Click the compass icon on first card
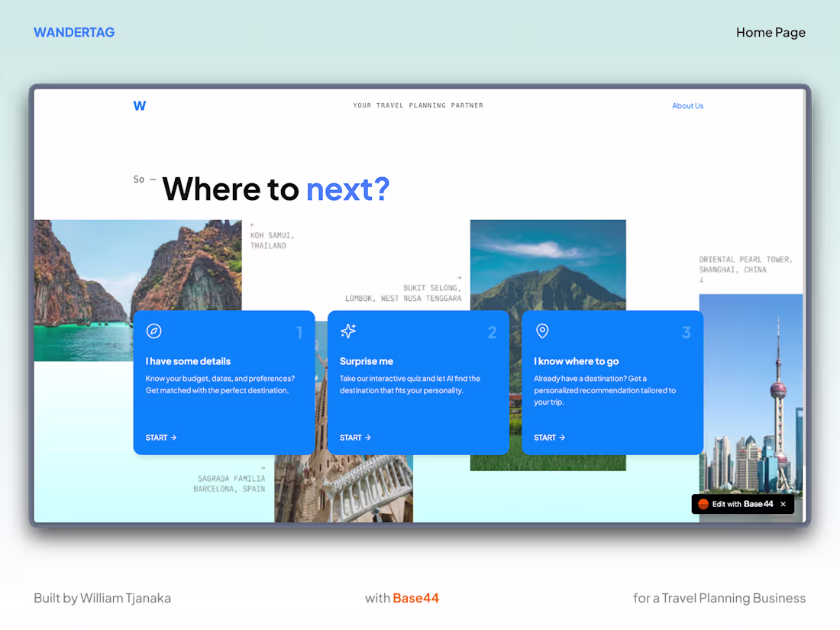This screenshot has height=630, width=840. tap(153, 331)
